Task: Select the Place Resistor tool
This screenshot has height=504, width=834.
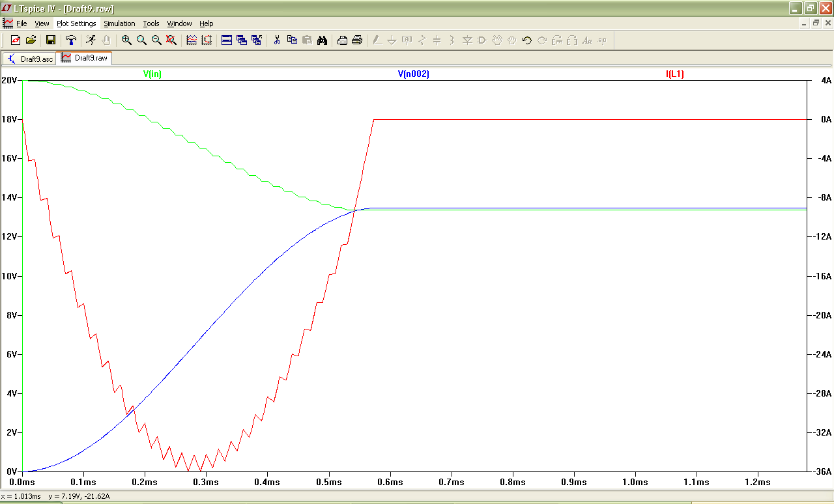Action: (422, 40)
